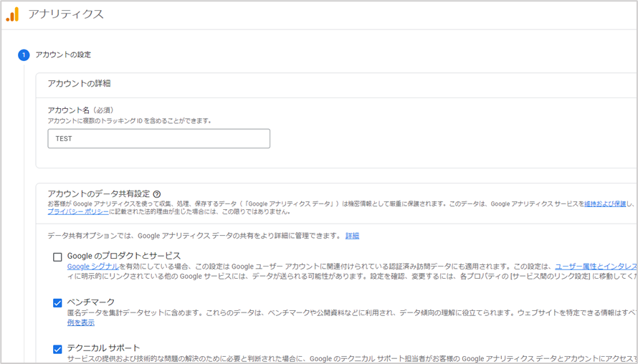
Task: Click the Google のプロダクトとサービス label
Action: 124,257
